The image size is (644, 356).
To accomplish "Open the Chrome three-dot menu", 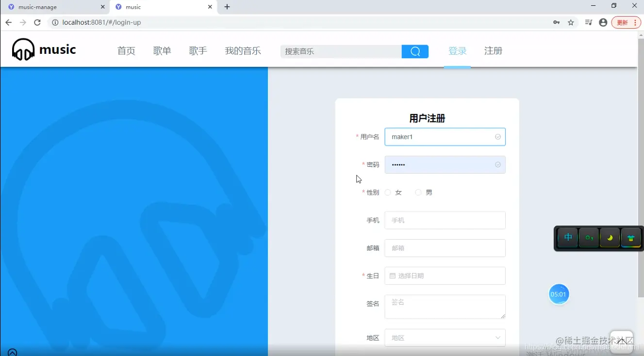I will [636, 22].
